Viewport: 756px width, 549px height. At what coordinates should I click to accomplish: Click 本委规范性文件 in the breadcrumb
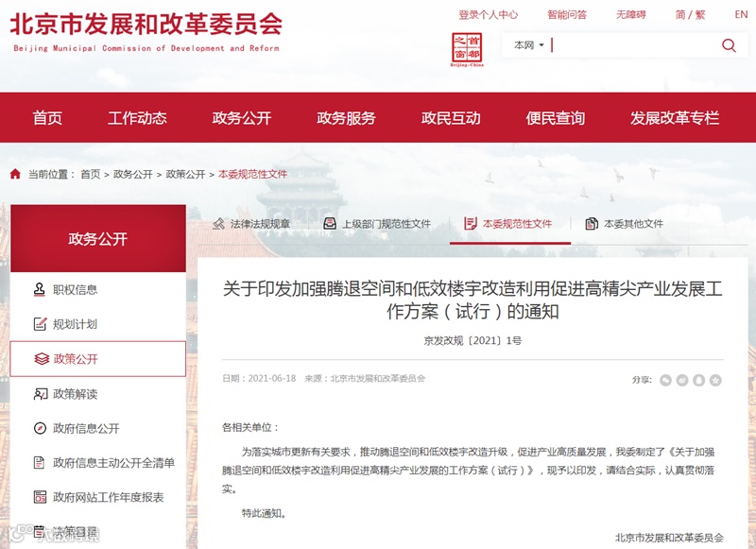point(252,174)
